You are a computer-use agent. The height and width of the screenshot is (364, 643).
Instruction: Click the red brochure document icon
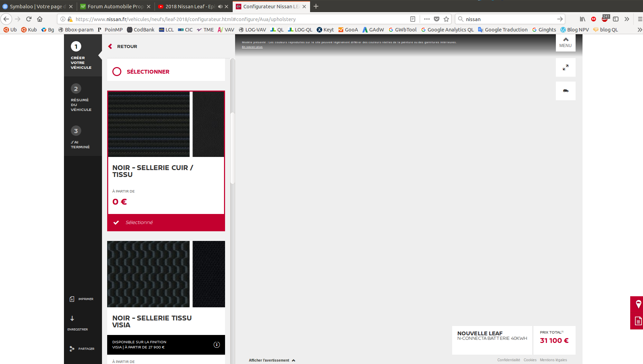click(638, 321)
